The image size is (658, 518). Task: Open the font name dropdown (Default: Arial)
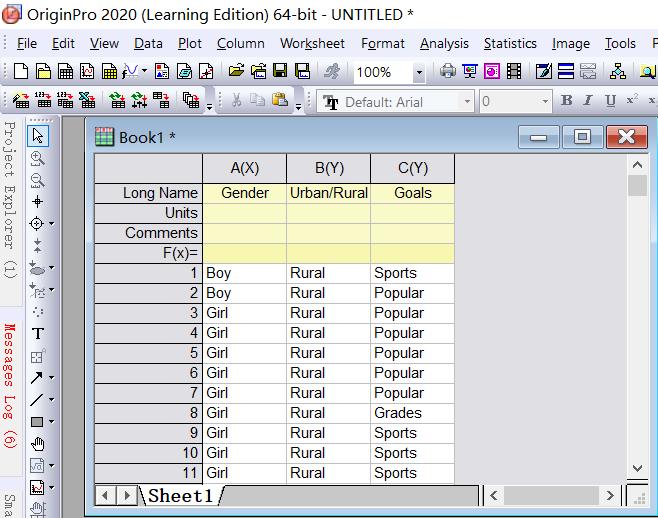467,102
